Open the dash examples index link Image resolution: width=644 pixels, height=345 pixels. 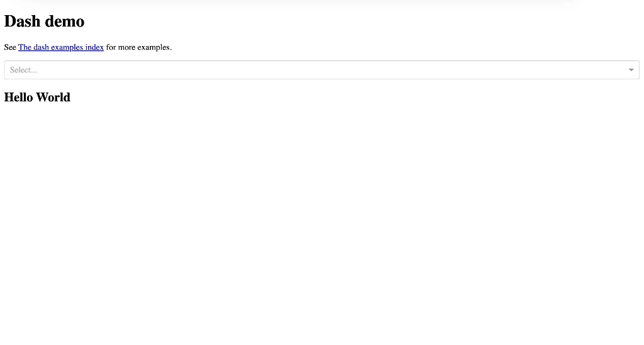[61, 47]
